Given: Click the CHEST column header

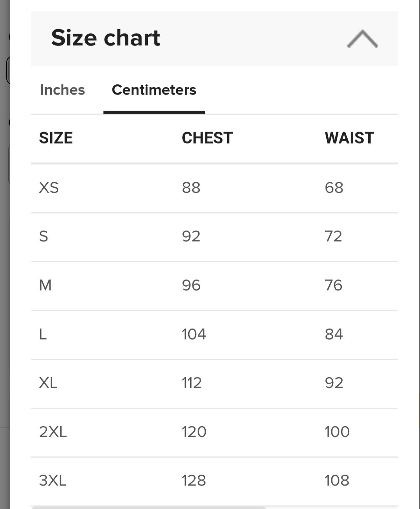Looking at the screenshot, I should [x=207, y=138].
